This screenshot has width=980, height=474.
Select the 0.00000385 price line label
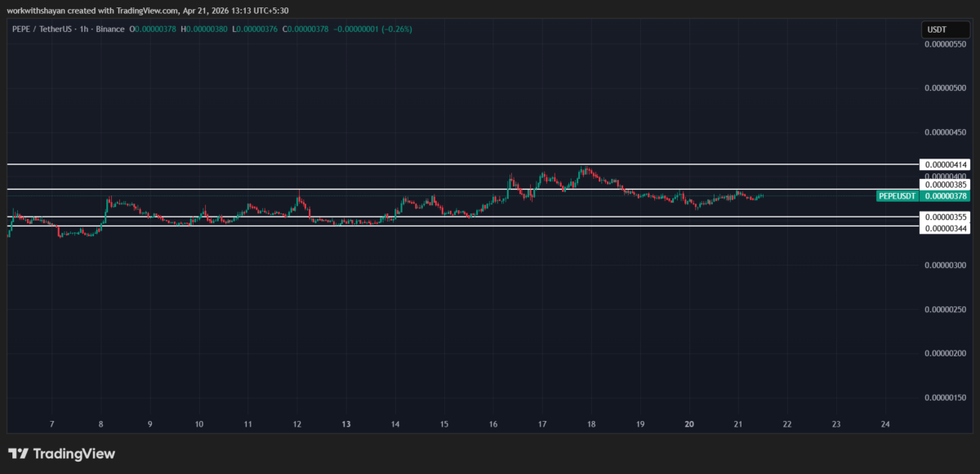[946, 186]
